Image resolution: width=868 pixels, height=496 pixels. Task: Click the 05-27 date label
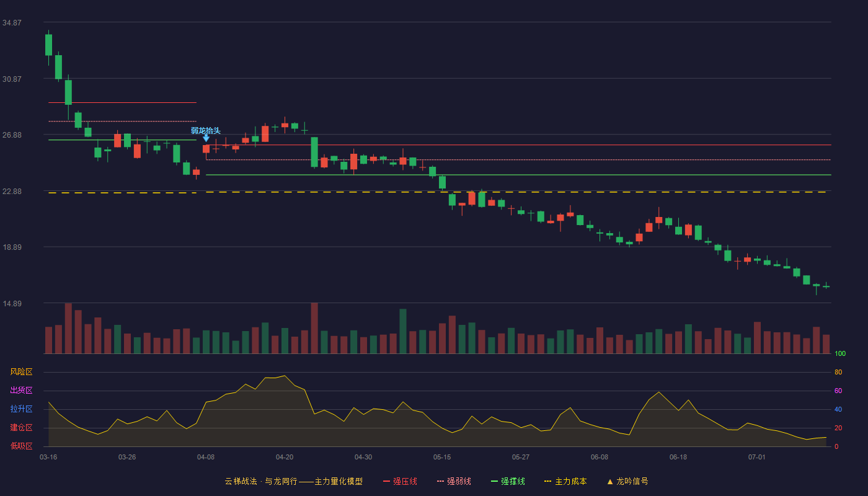521,457
